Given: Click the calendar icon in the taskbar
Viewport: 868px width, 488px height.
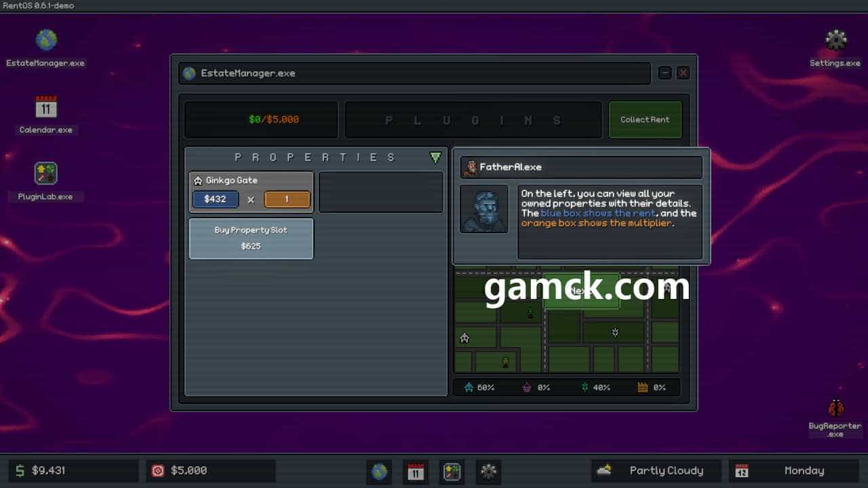Looking at the screenshot, I should pos(416,471).
